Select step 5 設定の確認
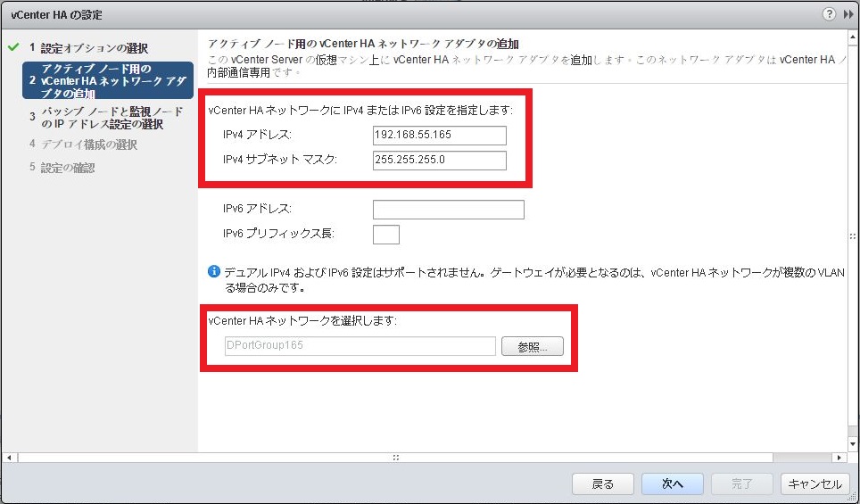The height and width of the screenshot is (504, 860). pos(62,168)
